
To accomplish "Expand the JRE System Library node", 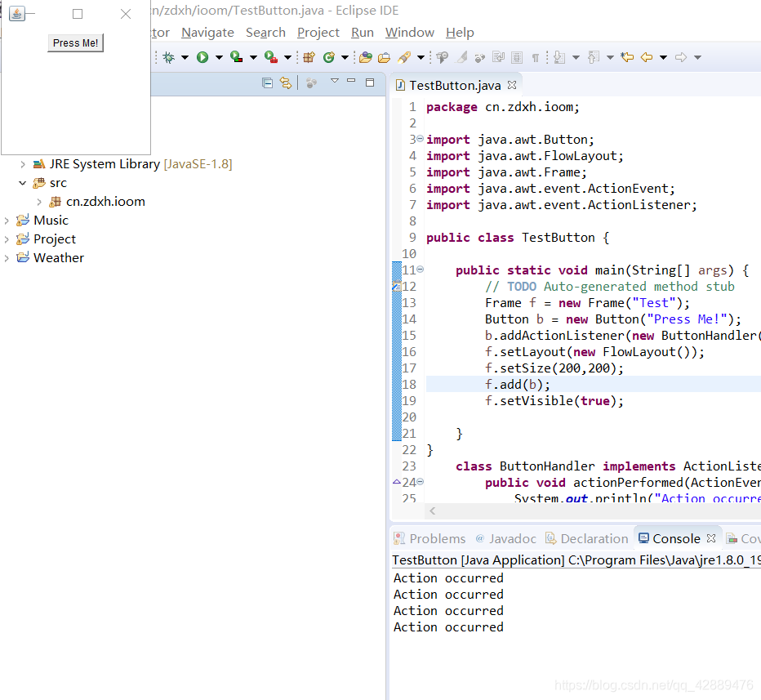I will [22, 164].
